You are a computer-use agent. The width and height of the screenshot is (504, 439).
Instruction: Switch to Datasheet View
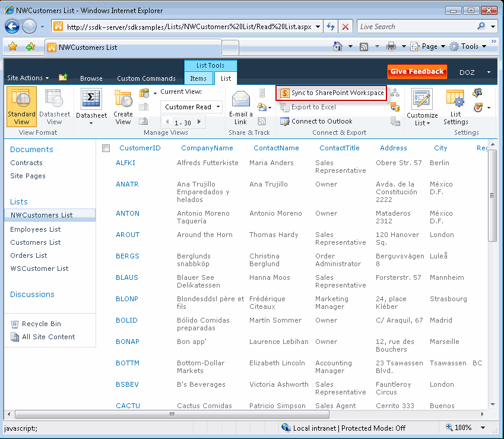tap(54, 107)
